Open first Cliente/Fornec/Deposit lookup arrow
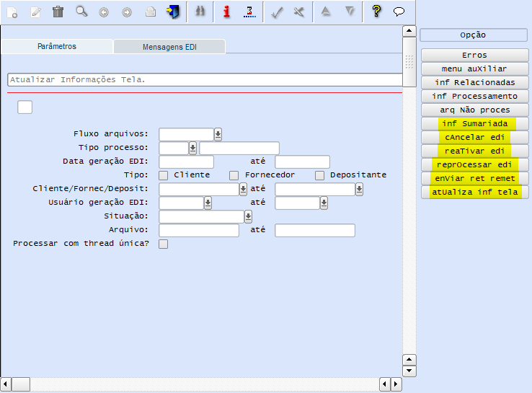532x393 pixels. point(243,189)
